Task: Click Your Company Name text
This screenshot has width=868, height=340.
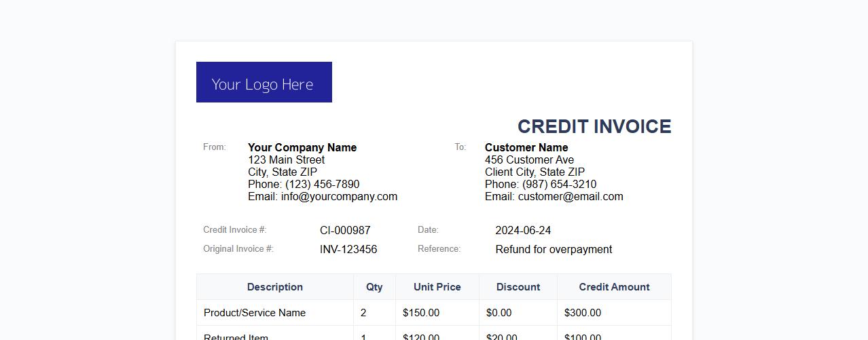Action: 302,147
